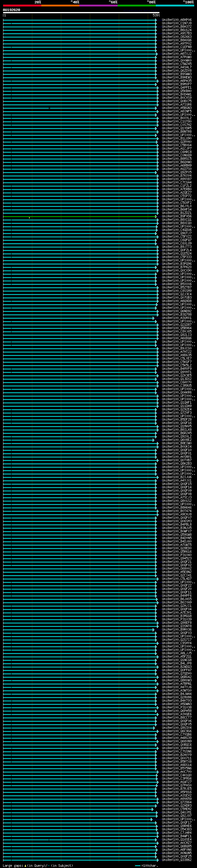Click the white query sequence ruler bar
Image resolution: width=197 pixels, height=868 pixels.
click(x=81, y=13)
